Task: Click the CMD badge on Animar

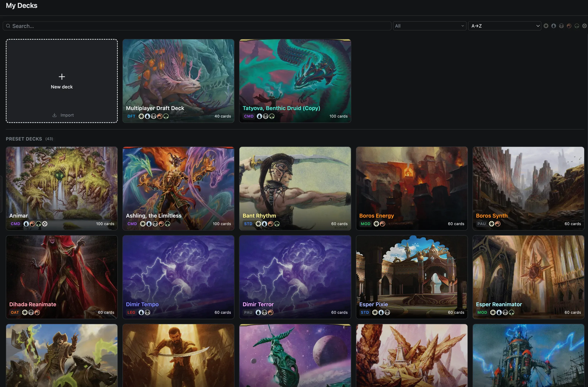Action: point(15,224)
